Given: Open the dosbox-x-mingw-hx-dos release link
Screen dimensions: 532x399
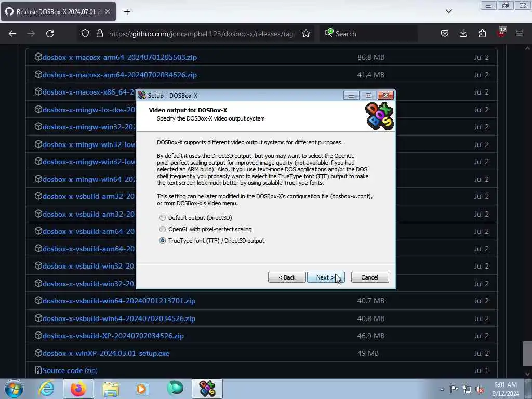Looking at the screenshot, I should 89,110.
